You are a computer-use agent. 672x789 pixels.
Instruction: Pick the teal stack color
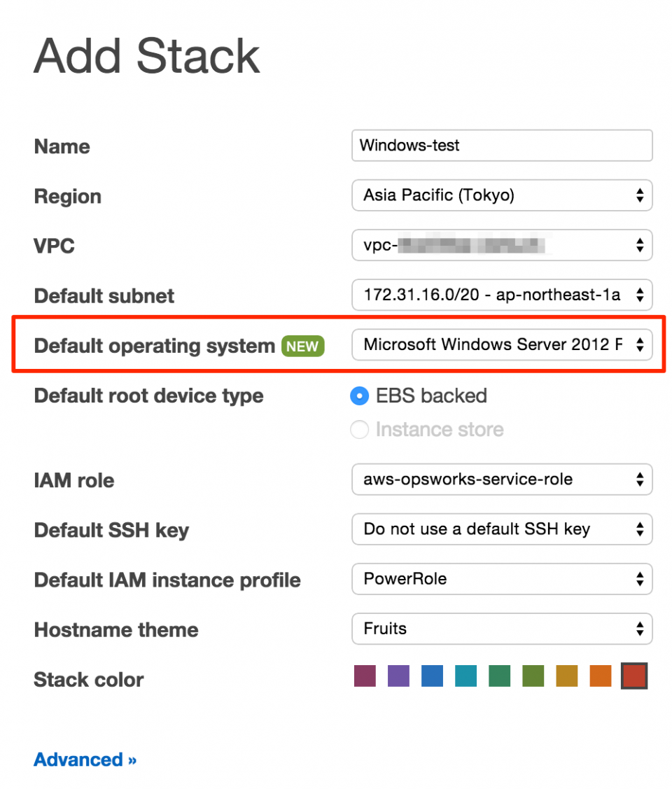465,676
